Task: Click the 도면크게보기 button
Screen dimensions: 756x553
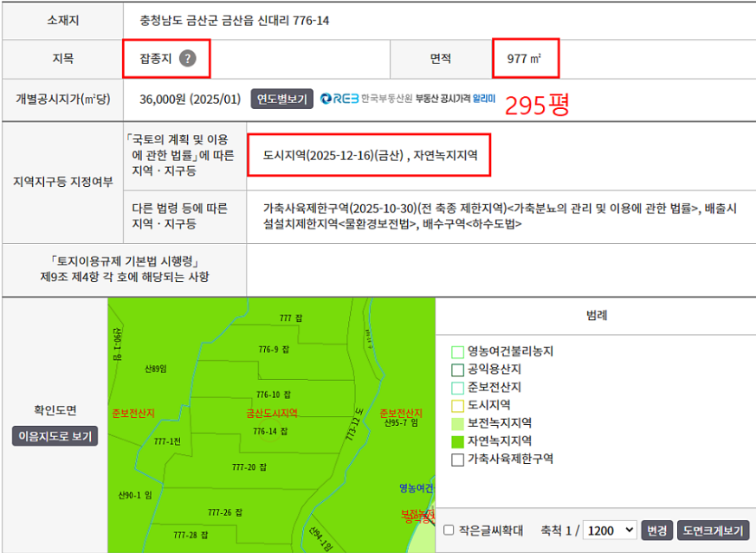Action: [711, 530]
